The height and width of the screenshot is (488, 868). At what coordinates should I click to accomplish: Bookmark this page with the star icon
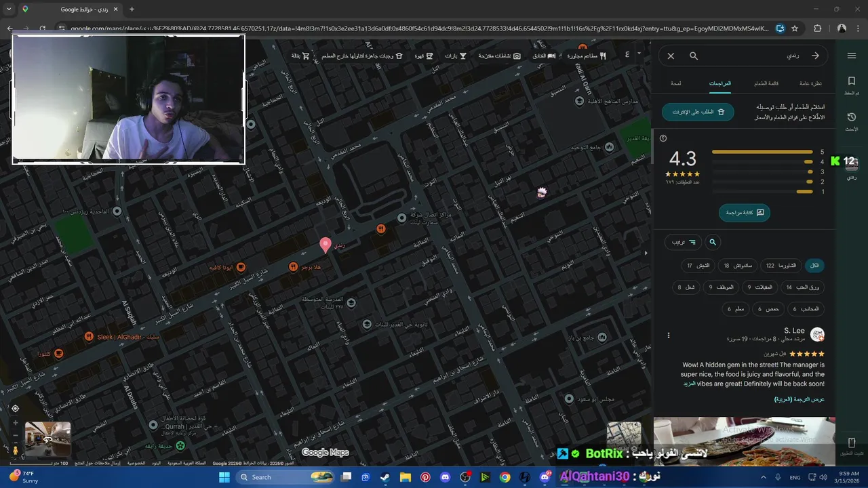795,28
